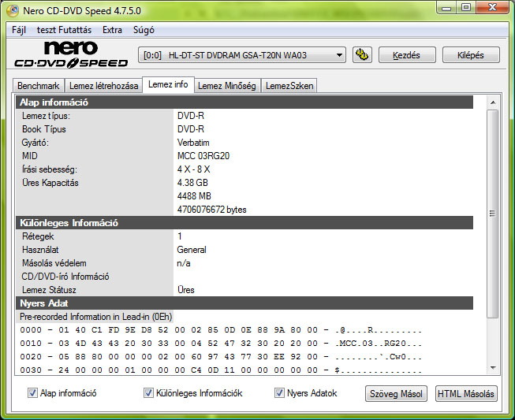Click the Szöveg Másol button
Image resolution: width=515 pixels, height=420 pixels.
(x=396, y=393)
